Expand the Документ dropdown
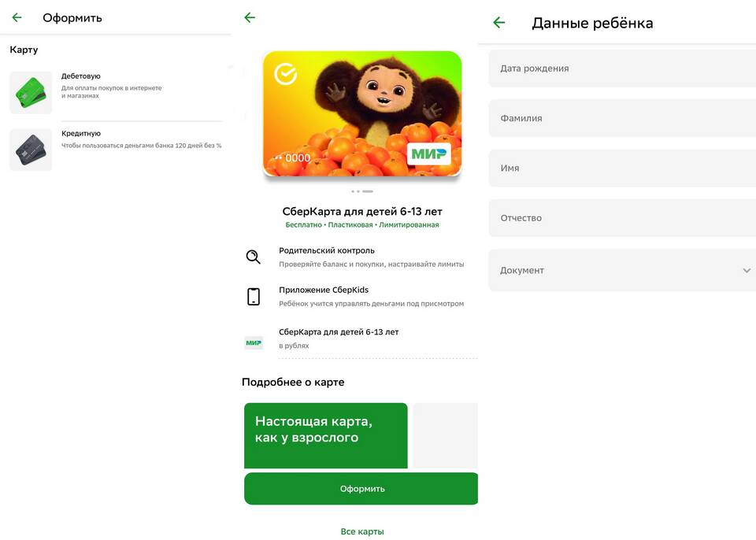This screenshot has height=540, width=756. click(622, 271)
